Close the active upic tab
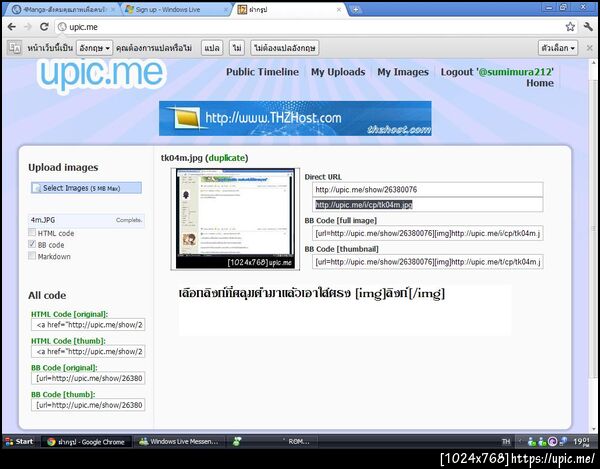 coord(339,10)
